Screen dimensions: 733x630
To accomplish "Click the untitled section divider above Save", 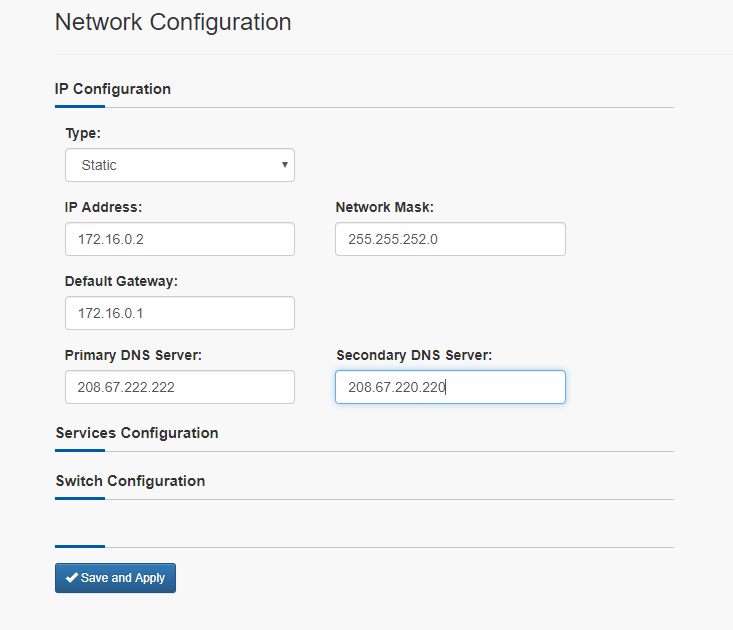I will [x=364, y=546].
